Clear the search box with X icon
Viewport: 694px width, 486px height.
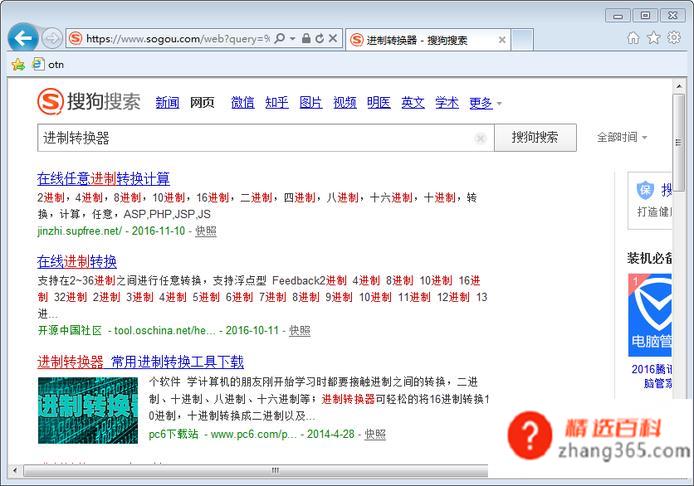tap(480, 139)
